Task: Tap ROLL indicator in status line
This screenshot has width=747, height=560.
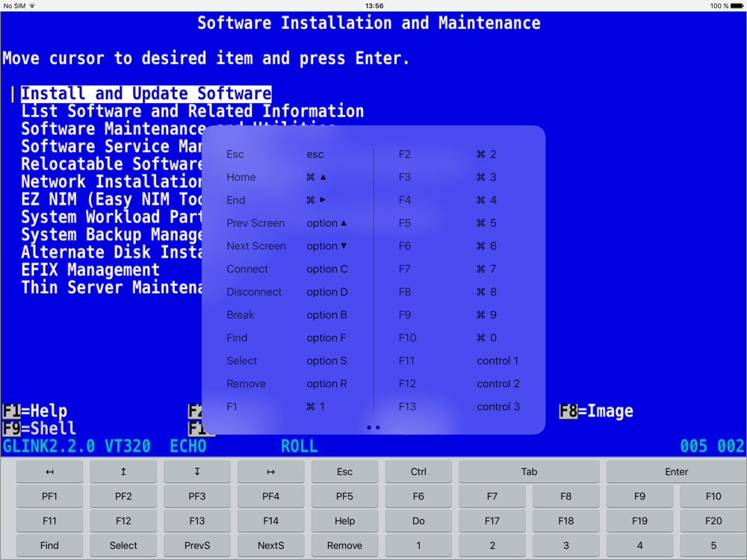Action: [x=300, y=447]
